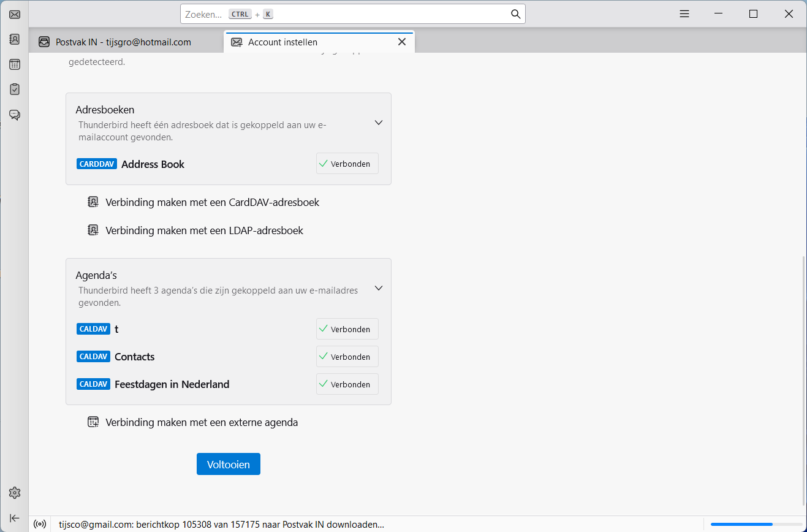
Task: Switch to Postvak IN tab
Action: click(x=123, y=42)
